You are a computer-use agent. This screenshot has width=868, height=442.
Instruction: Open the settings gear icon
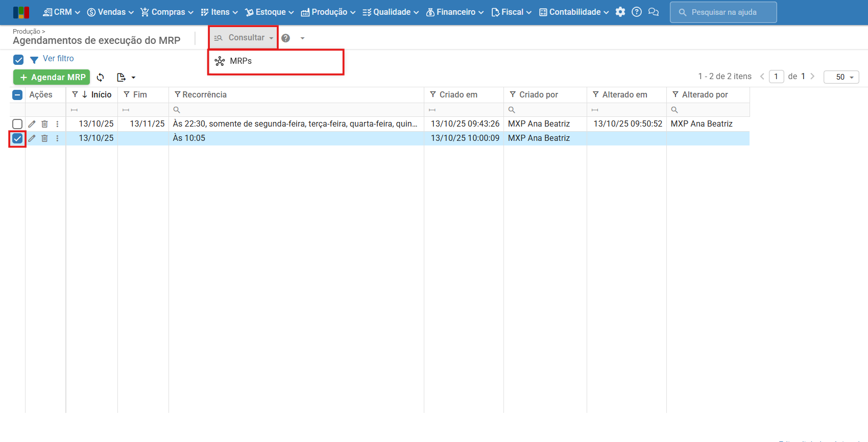(x=620, y=12)
